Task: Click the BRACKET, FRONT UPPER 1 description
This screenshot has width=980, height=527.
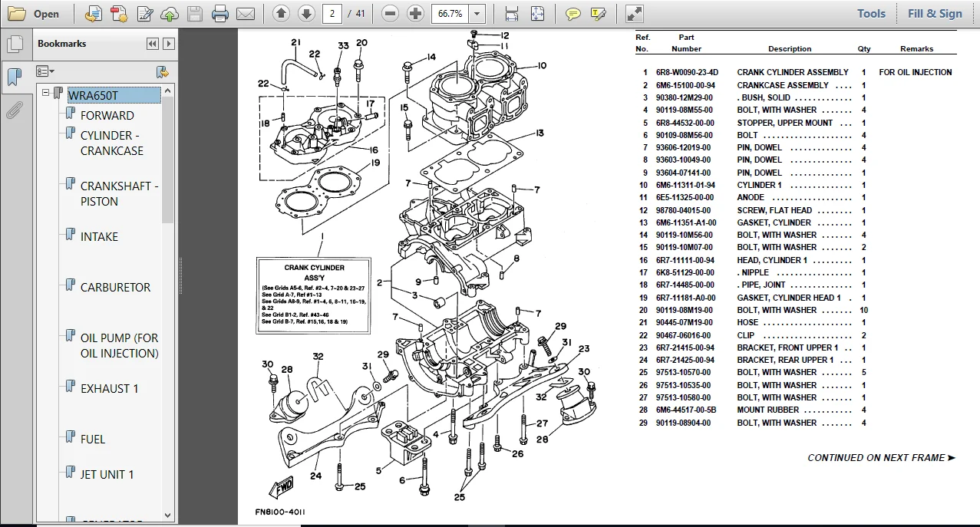Action: (x=788, y=347)
